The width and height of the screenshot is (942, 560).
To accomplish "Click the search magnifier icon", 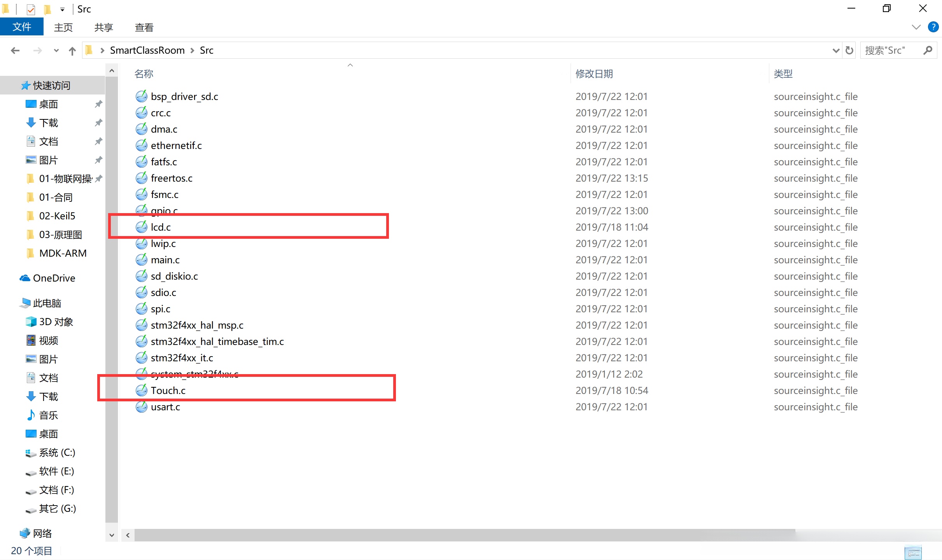I will pos(928,50).
